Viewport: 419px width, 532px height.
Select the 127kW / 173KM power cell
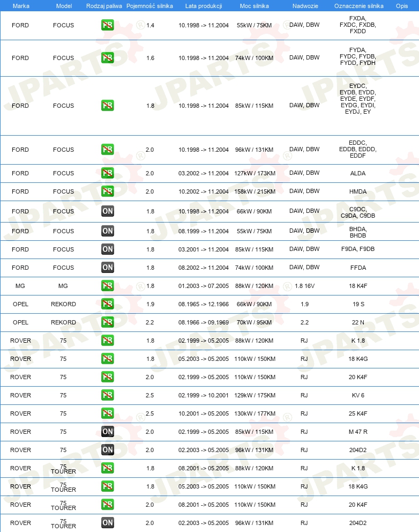(x=255, y=173)
